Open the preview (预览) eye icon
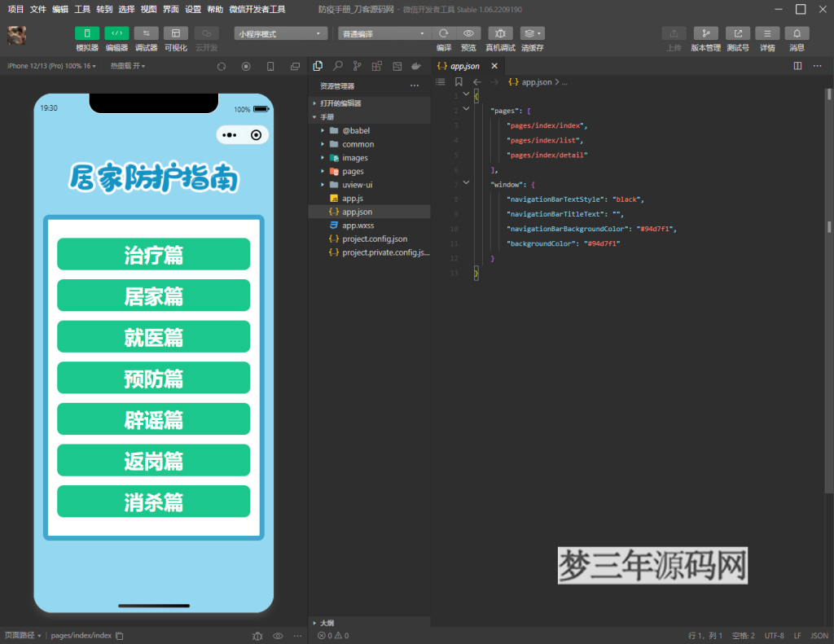The width and height of the screenshot is (834, 644). [468, 33]
